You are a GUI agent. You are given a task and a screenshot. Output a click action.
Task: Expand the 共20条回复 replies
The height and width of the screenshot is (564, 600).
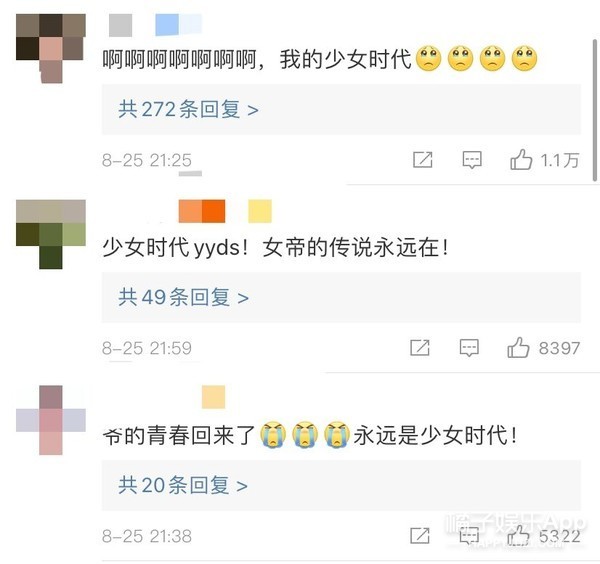point(341,485)
